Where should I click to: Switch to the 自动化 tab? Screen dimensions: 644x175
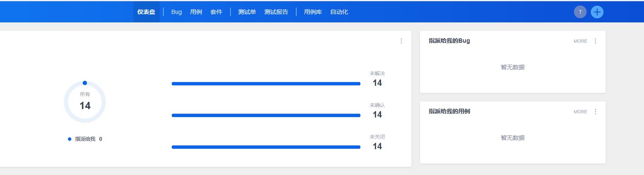click(339, 12)
